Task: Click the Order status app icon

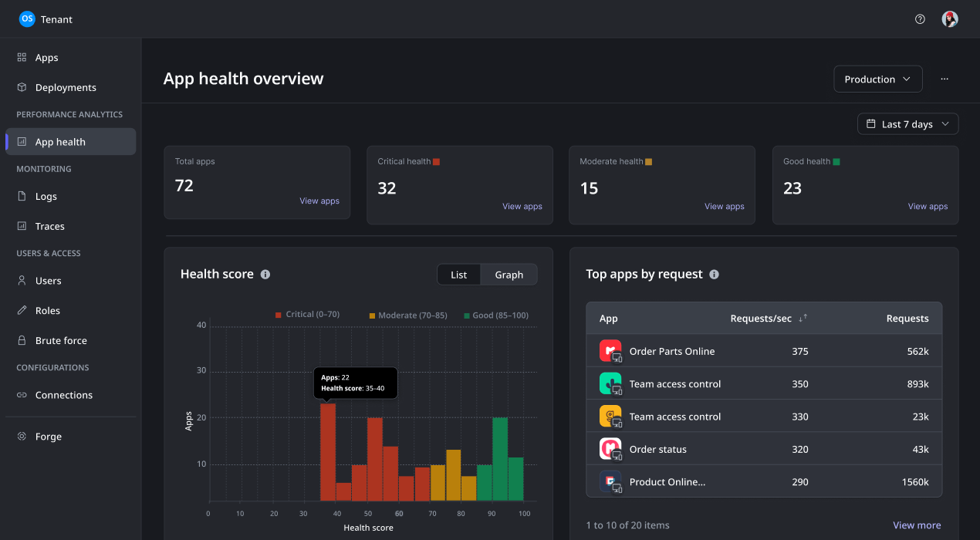Action: [x=610, y=449]
